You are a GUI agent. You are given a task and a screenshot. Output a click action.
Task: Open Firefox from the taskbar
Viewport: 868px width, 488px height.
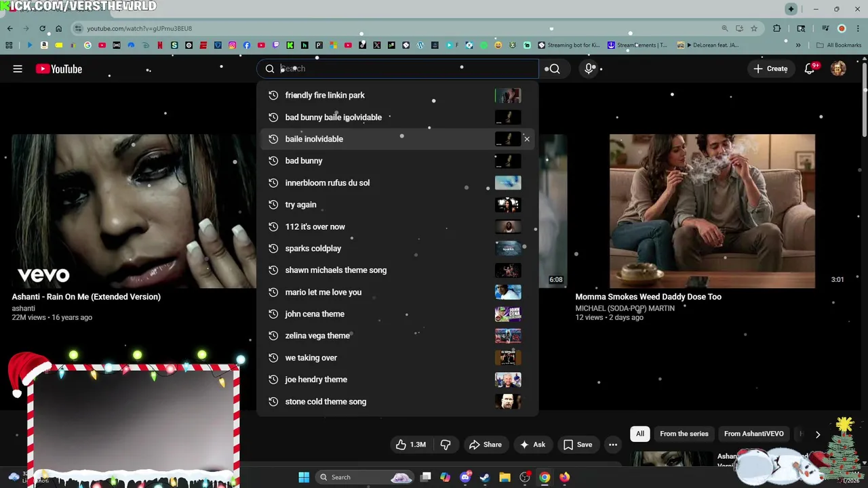(564, 477)
